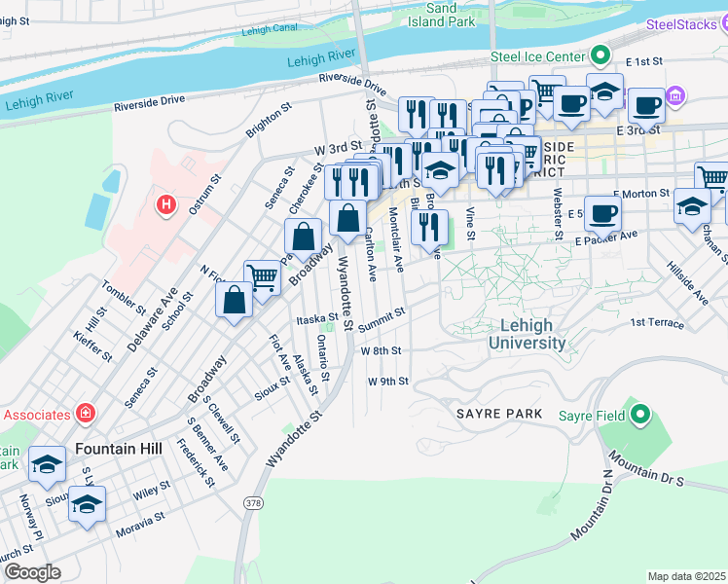Select the topmost shopping cart marker
The width and height of the screenshot is (728, 584).
coord(547,92)
